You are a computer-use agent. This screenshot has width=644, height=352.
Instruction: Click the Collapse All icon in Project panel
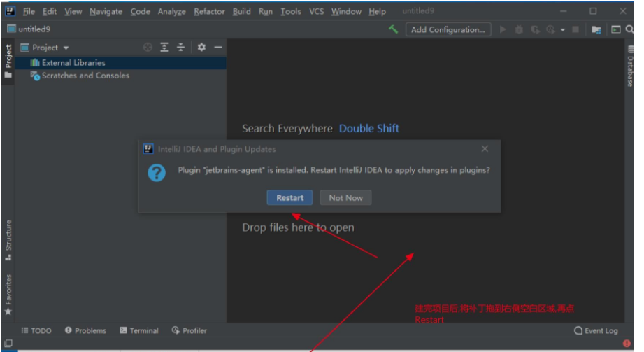click(180, 48)
